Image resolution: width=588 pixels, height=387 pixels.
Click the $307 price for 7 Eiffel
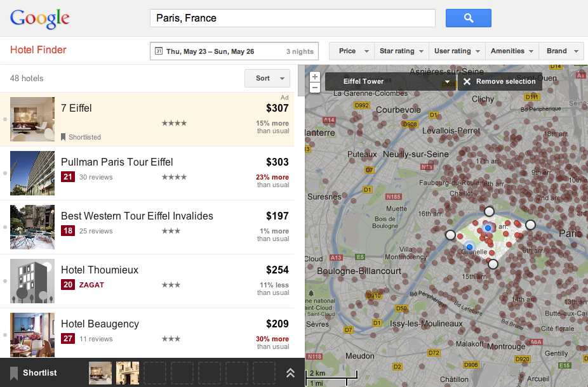pos(277,108)
